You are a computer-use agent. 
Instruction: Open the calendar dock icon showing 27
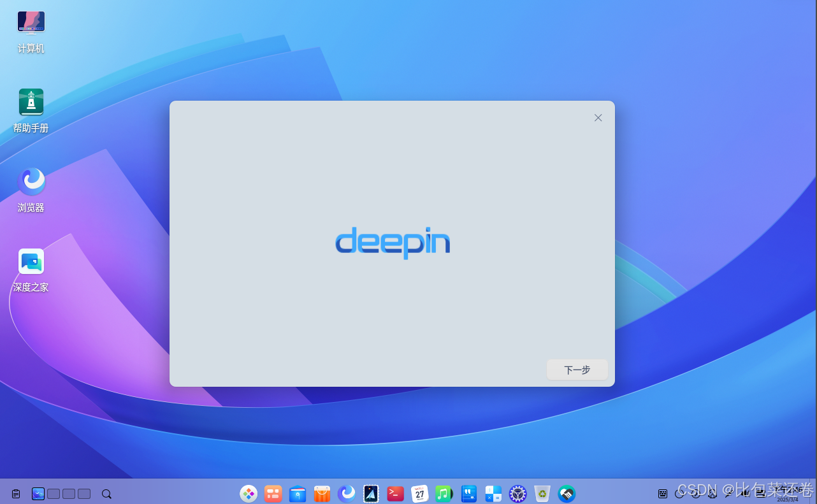pos(420,493)
